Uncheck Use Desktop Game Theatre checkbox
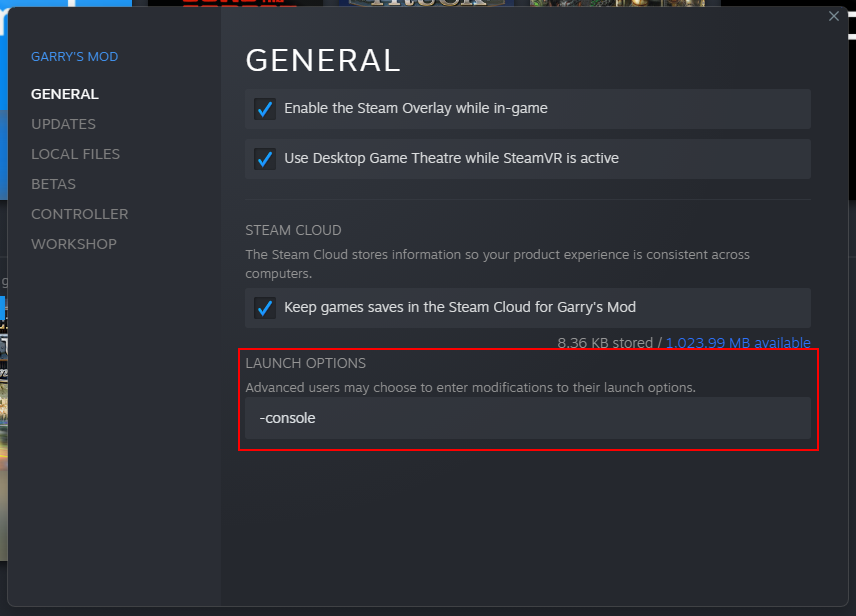Viewport: 856px width, 616px height. click(x=265, y=159)
